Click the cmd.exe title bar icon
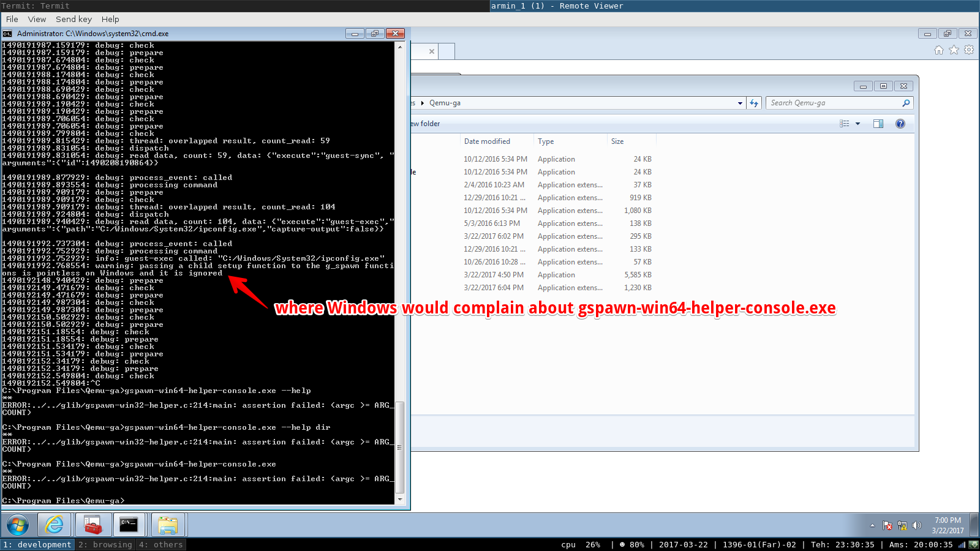980x551 pixels. 7,34
